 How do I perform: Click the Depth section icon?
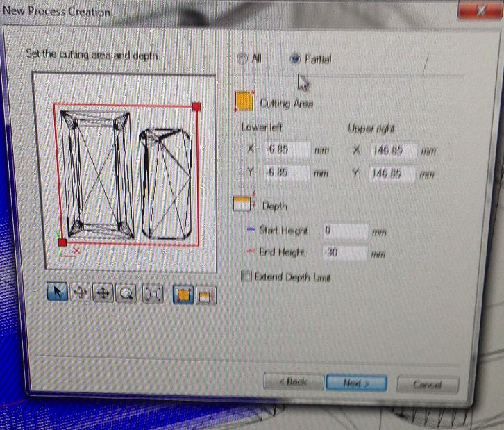tap(243, 204)
